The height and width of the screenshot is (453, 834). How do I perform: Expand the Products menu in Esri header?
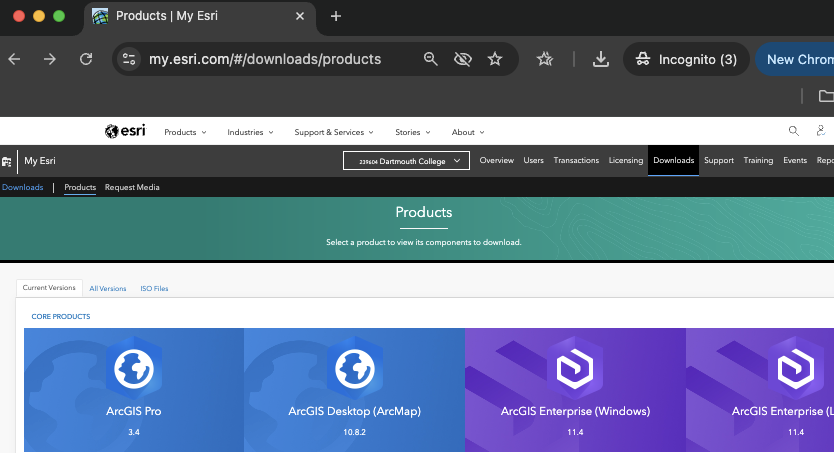185,132
